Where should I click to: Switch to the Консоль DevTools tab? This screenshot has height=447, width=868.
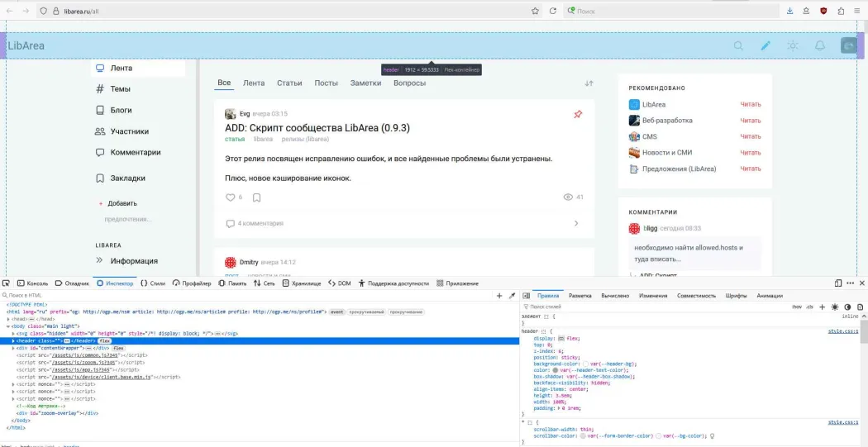coord(33,283)
